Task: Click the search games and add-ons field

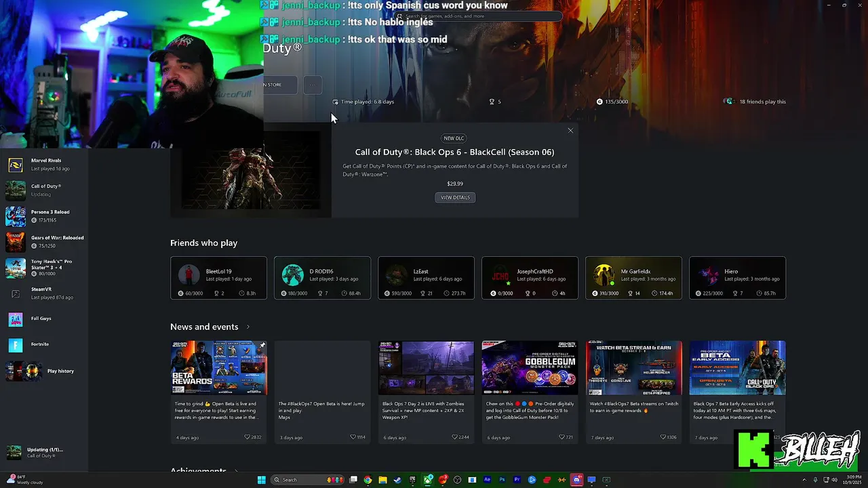Action: coord(478,16)
